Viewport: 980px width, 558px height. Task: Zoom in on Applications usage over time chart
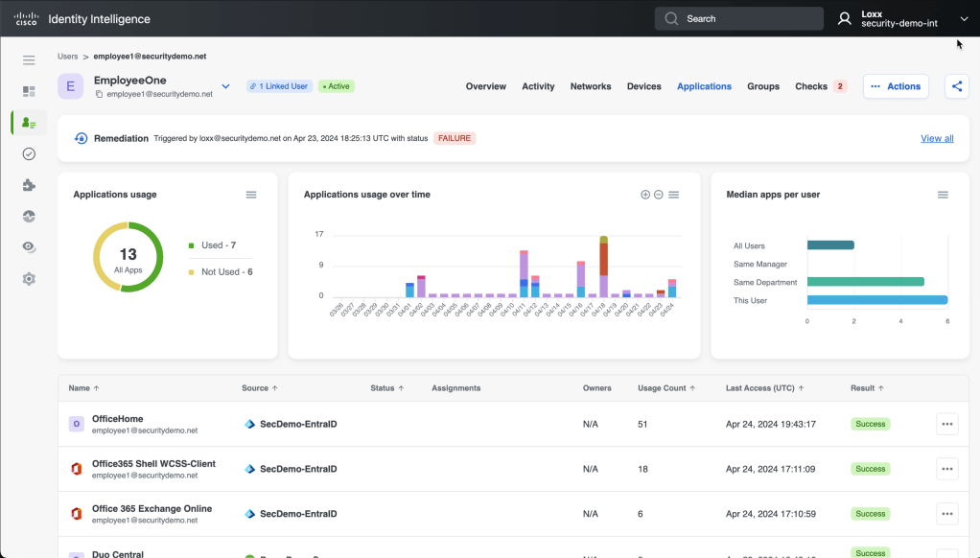[645, 195]
